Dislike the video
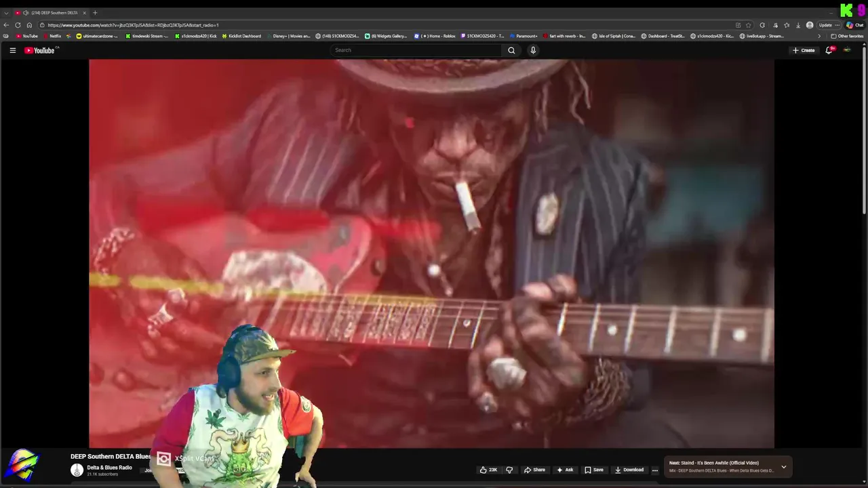Image resolution: width=868 pixels, height=488 pixels. [509, 470]
